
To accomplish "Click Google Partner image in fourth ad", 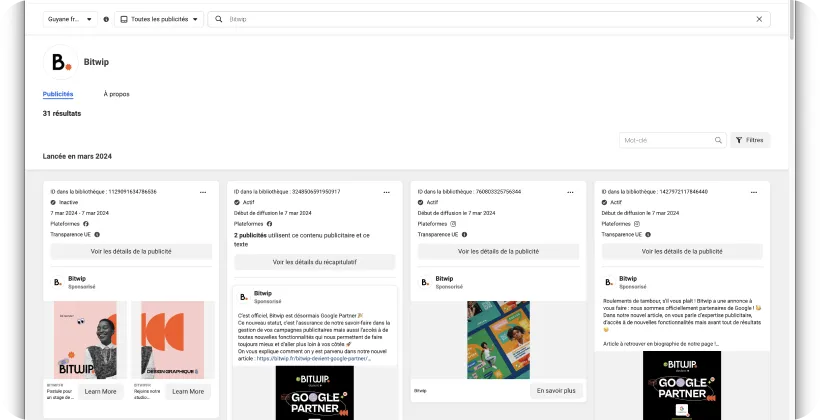I will point(682,385).
